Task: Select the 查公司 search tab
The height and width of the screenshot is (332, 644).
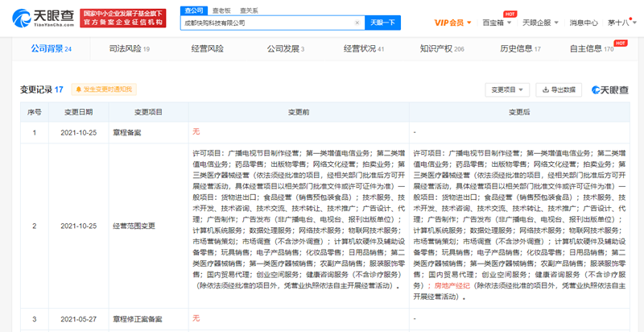Action: 191,10
